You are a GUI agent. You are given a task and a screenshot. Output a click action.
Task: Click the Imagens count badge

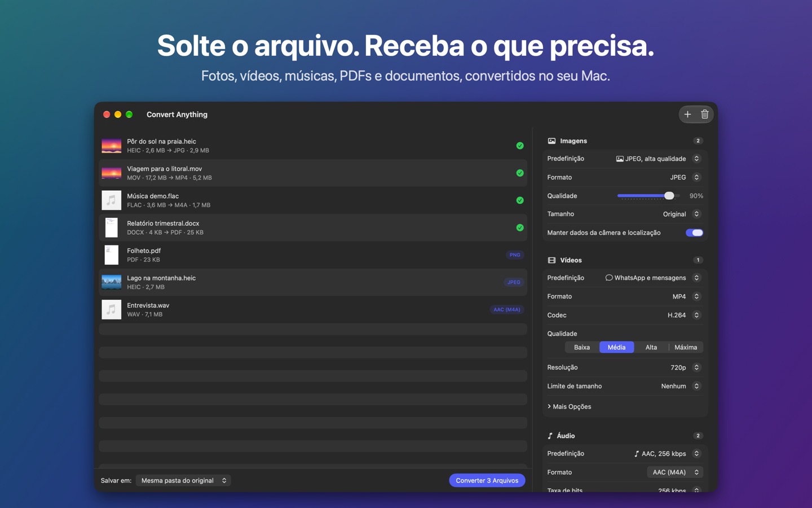[x=698, y=141]
